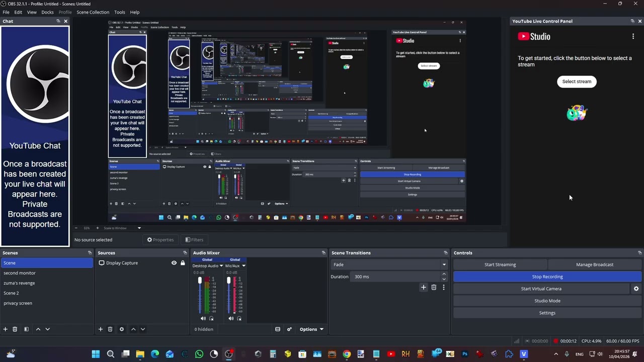This screenshot has width=644, height=362.
Task: Open the View menu
Action: coord(32,12)
